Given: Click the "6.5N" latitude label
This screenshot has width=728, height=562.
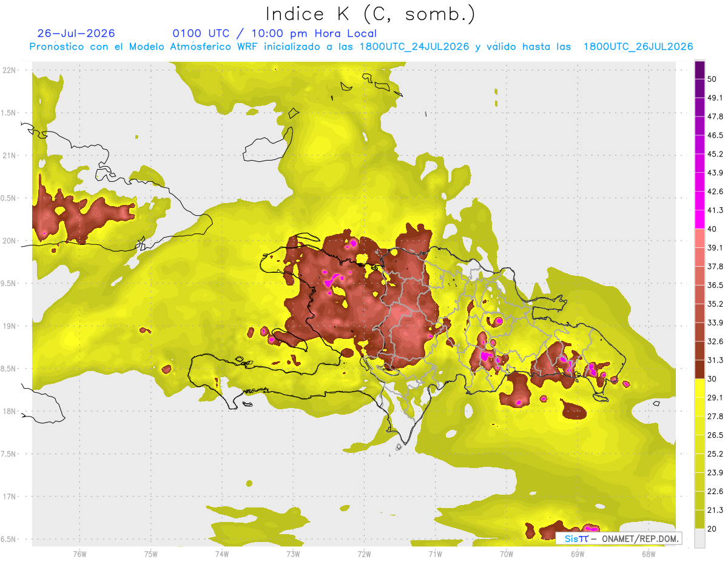Looking at the screenshot, I should 8,539.
